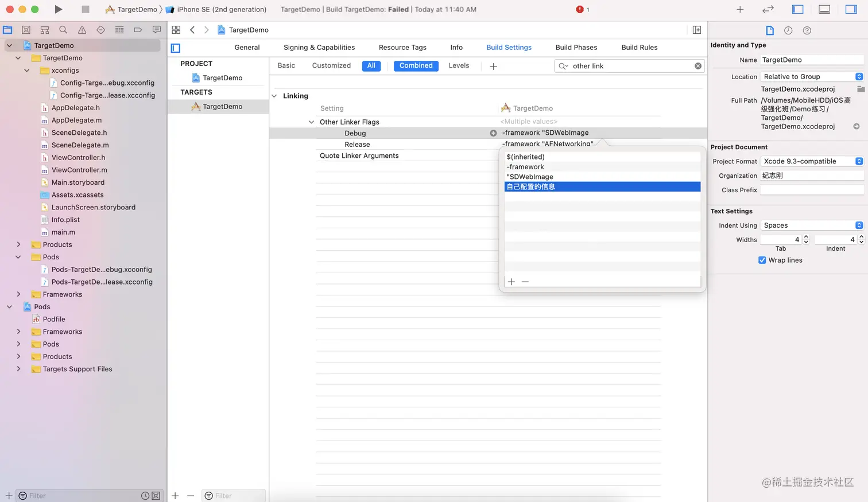The image size is (868, 502).
Task: Open the Debug navigator
Action: [119, 30]
